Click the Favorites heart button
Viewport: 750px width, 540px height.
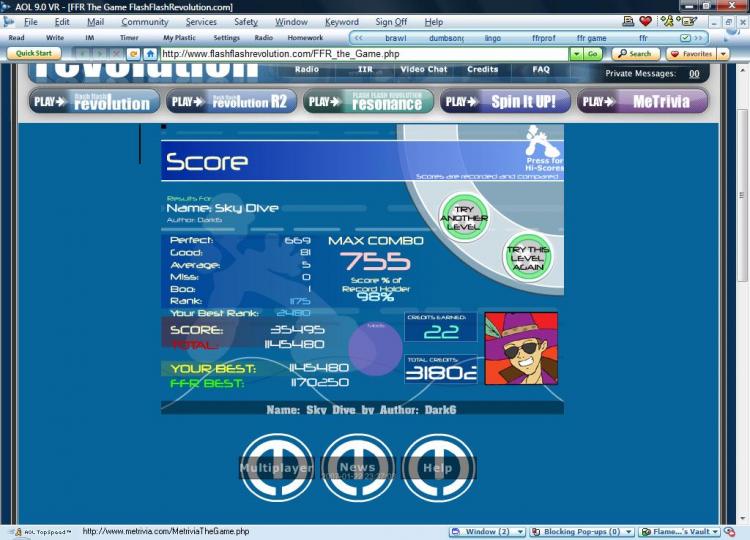pyautogui.click(x=692, y=54)
